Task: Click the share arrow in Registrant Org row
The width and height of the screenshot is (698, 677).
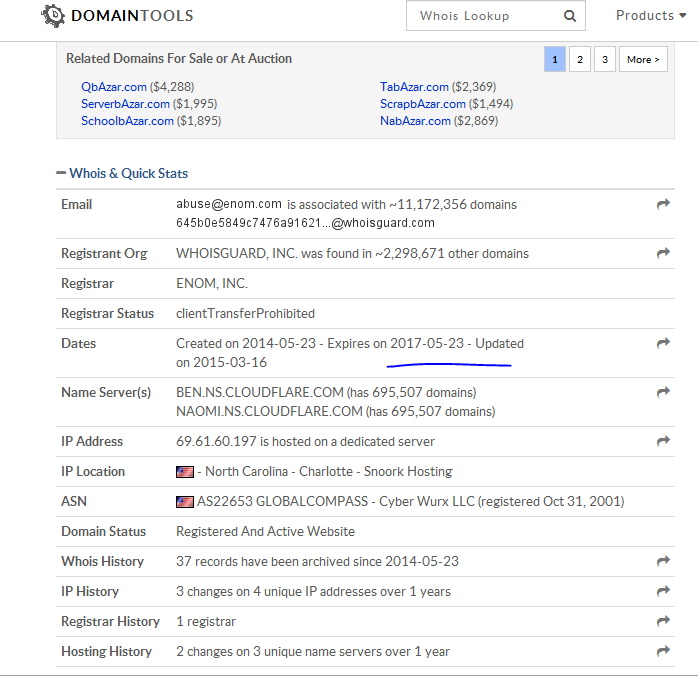Action: point(663,253)
